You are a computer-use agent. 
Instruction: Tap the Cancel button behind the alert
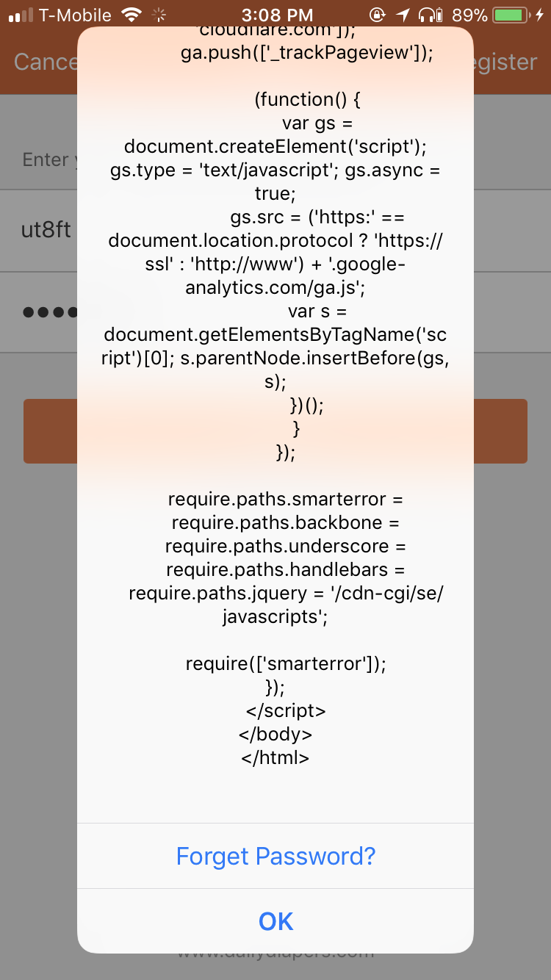(44, 62)
